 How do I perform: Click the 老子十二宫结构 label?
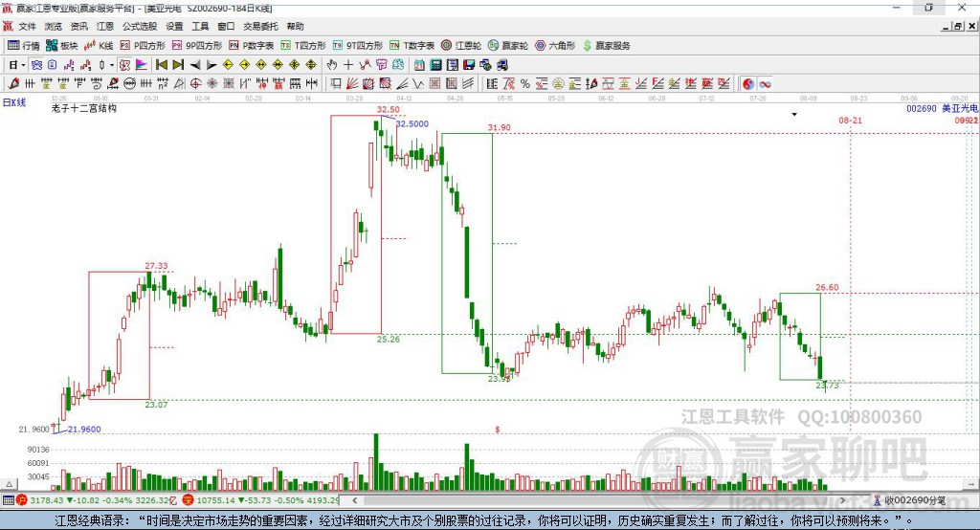(84, 108)
